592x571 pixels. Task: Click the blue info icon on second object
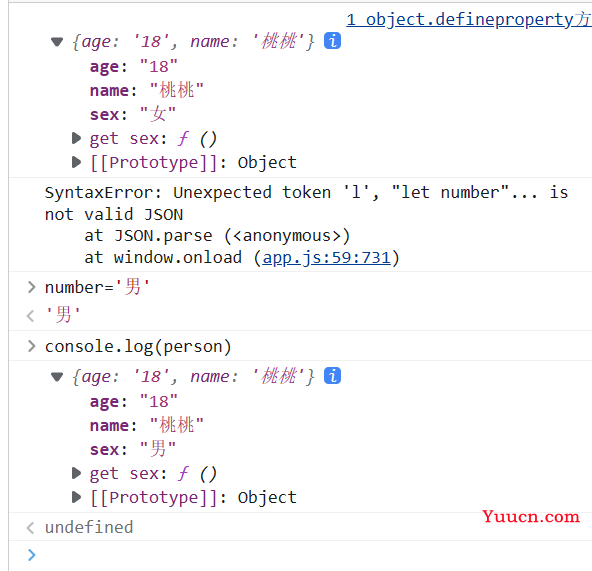point(332,376)
